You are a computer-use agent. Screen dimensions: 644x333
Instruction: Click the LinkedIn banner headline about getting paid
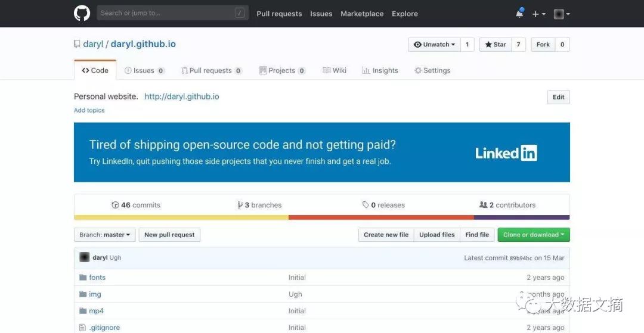(242, 145)
